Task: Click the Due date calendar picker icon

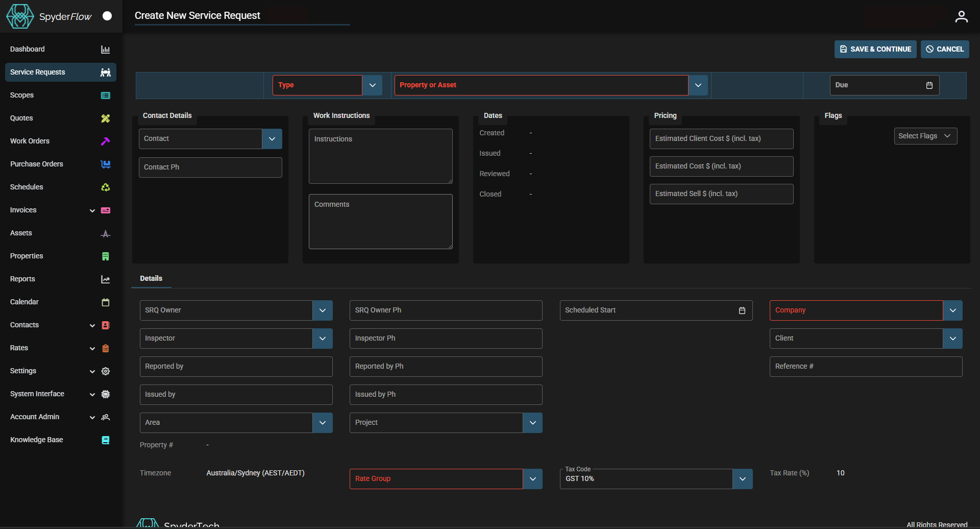Action: pyautogui.click(x=929, y=85)
